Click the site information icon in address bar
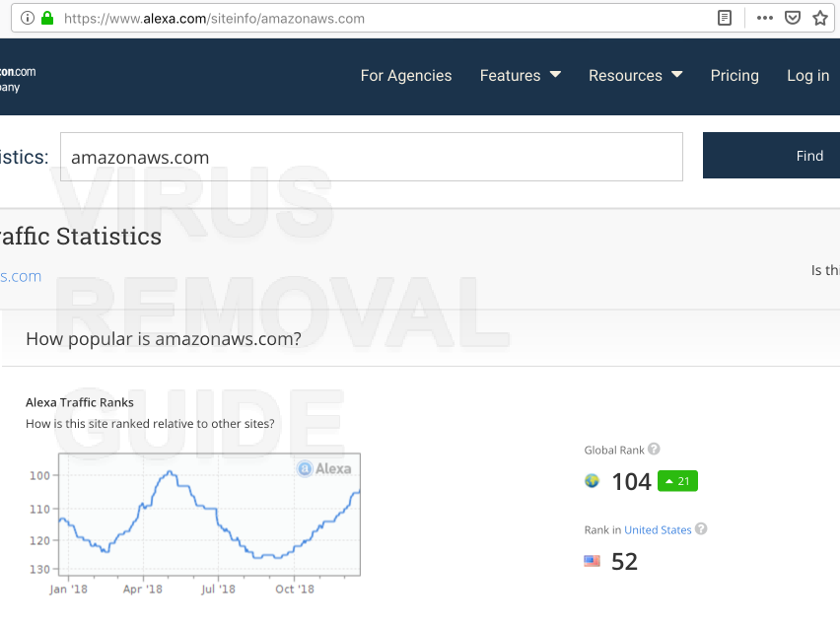This screenshot has width=840, height=626. pos(28,18)
